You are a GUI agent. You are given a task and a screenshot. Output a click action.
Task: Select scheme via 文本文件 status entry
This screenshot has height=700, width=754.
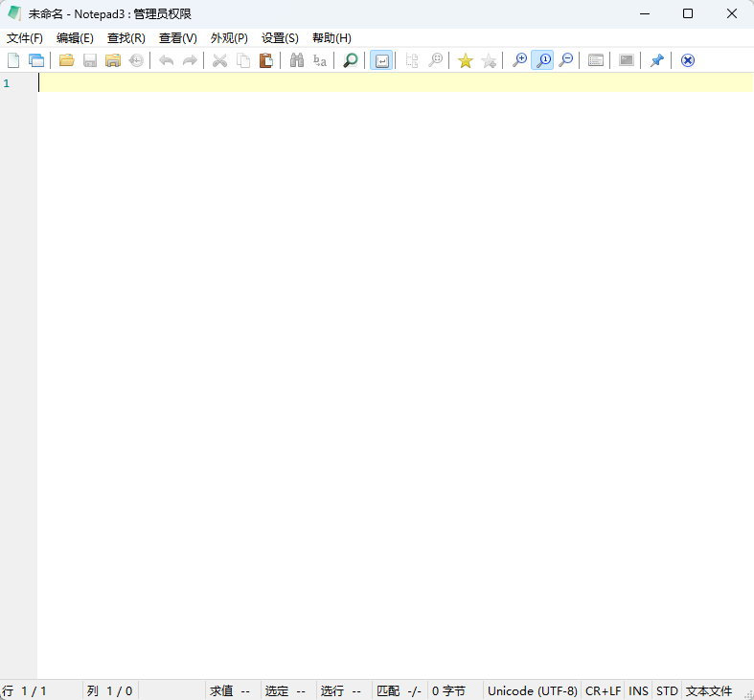click(709, 690)
